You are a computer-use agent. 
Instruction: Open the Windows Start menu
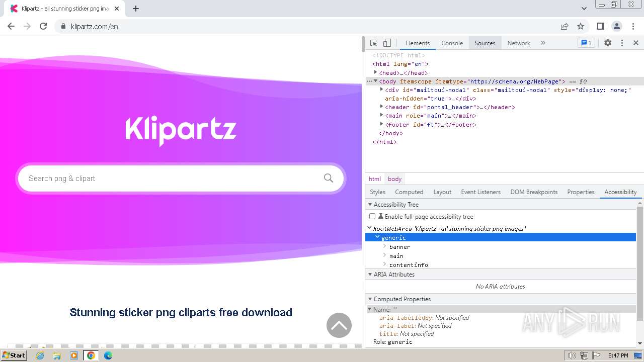click(14, 355)
